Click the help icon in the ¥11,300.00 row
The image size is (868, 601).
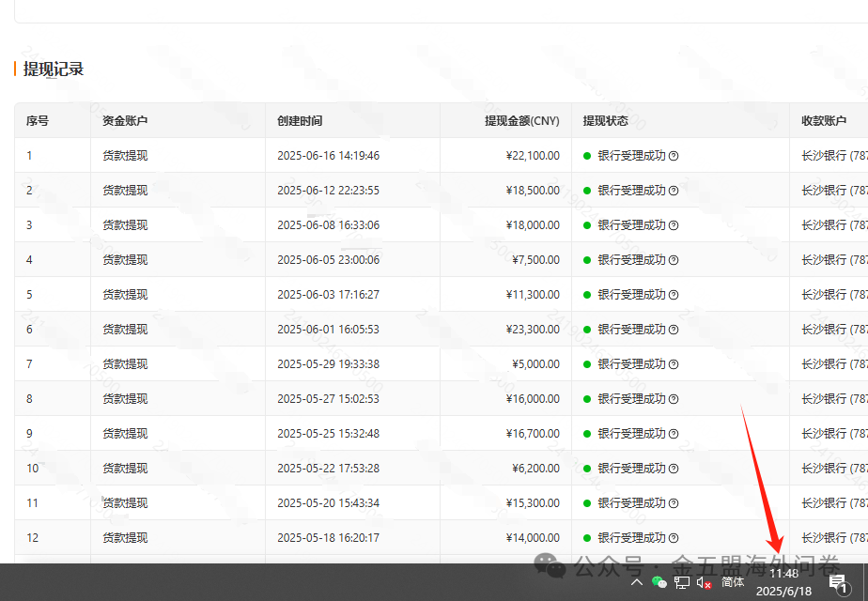[x=674, y=295]
